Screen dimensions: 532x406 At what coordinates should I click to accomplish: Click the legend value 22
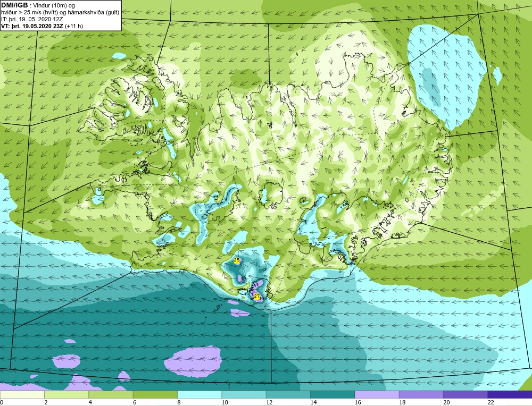click(x=491, y=402)
